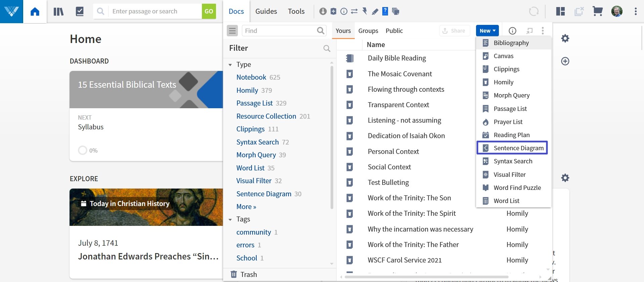Click the Find documents input field

point(280,31)
